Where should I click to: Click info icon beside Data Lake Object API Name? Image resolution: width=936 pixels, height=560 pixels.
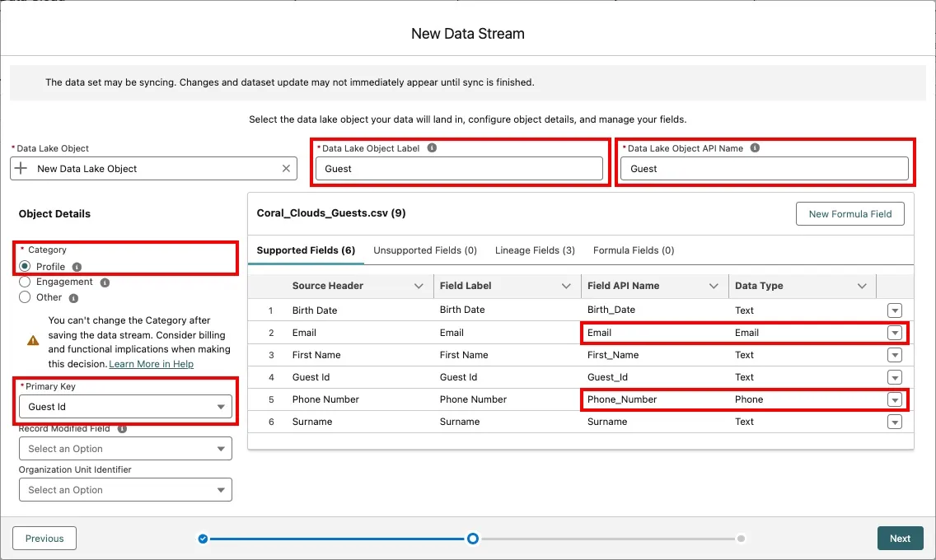[756, 148]
